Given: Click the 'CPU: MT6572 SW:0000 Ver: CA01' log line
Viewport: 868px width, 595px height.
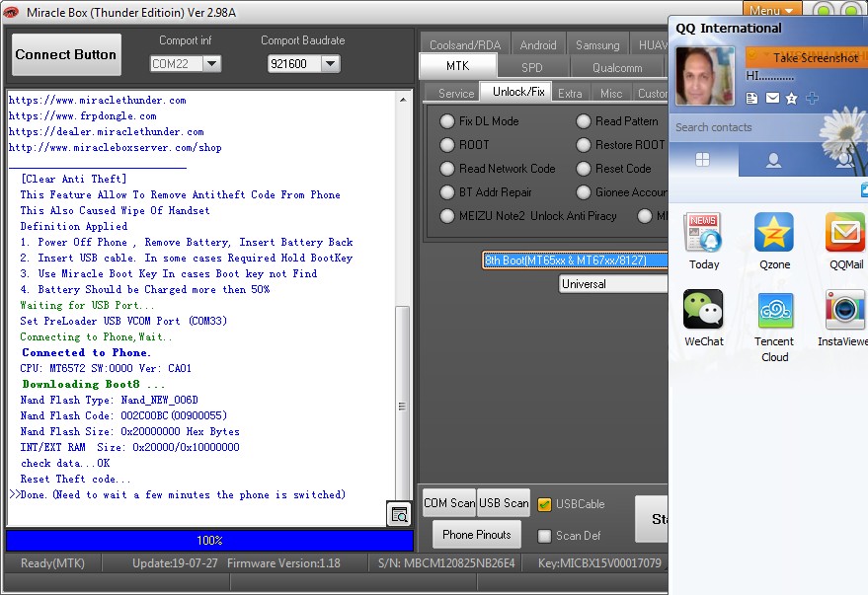Looking at the screenshot, I should [x=106, y=368].
